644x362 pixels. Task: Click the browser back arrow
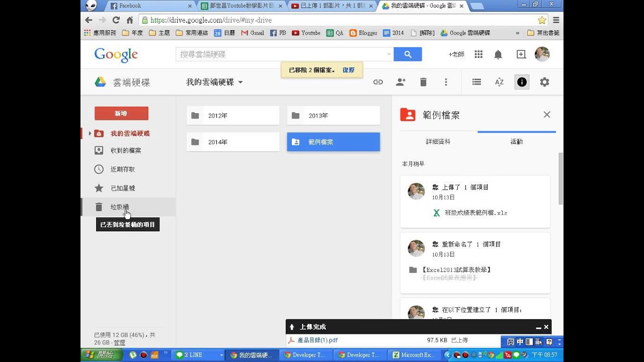pyautogui.click(x=89, y=20)
